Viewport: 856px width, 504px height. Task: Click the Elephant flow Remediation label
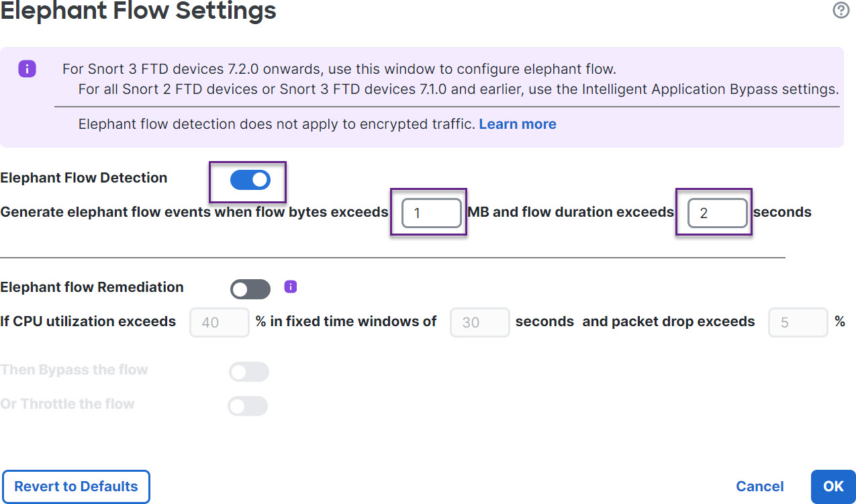[x=92, y=287]
